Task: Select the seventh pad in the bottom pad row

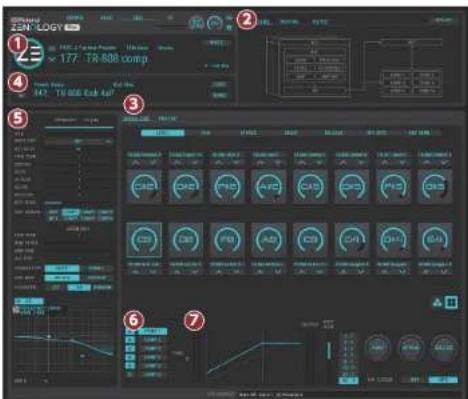Action: tap(393, 240)
